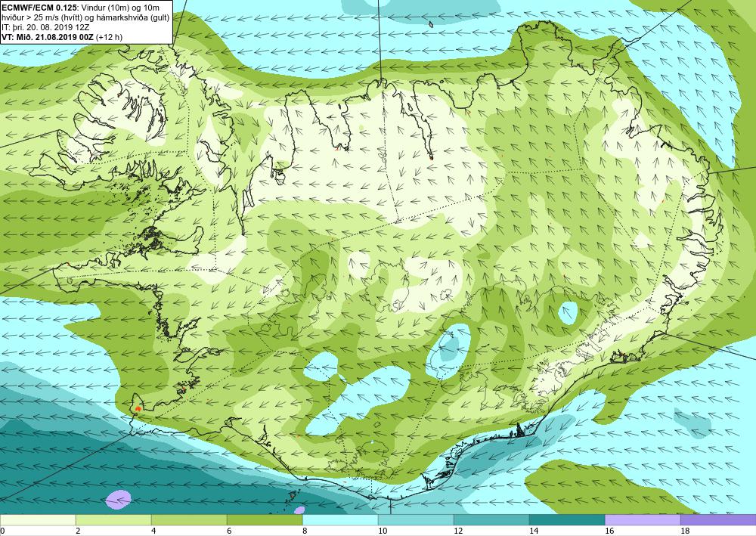Click the legend label "4"
756x536 pixels.
point(153,531)
